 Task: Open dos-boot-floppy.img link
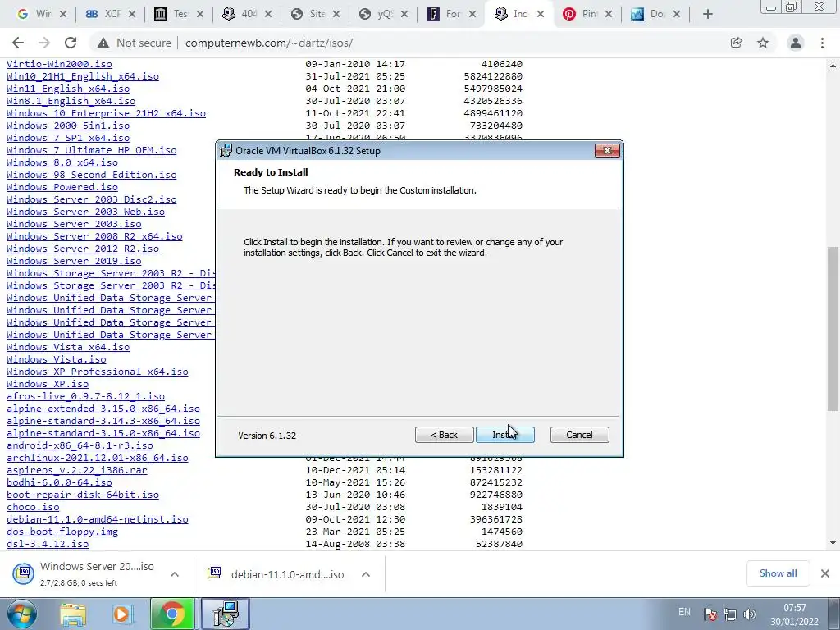point(62,532)
